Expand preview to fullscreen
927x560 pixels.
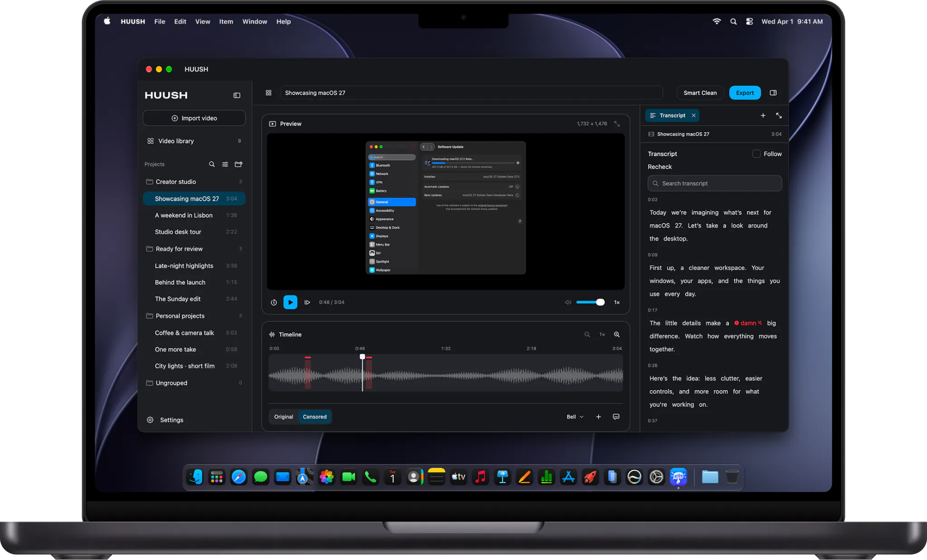[617, 124]
